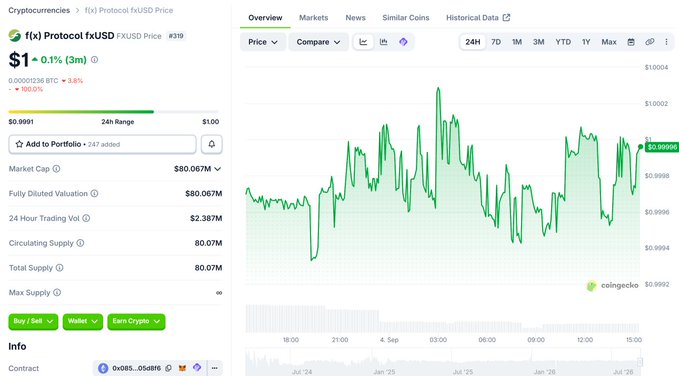Select the line chart view icon
Screen dimensions: 679x376
point(363,42)
